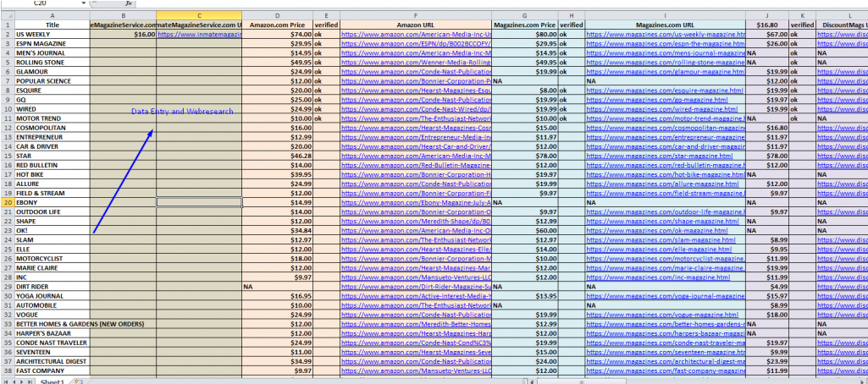Click the '$34.84' Amazon price for OK!
Image resolution: width=868 pixels, height=384 pixels.
tap(278, 230)
